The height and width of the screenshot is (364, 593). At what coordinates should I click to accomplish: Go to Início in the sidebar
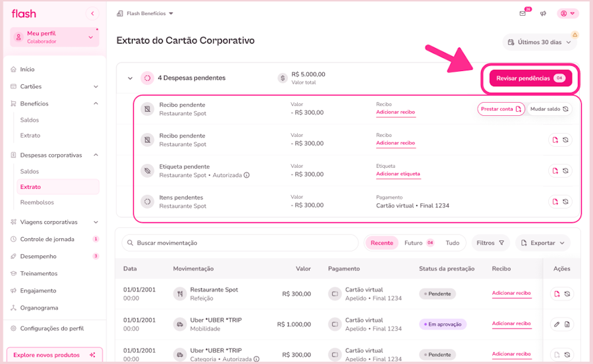27,70
